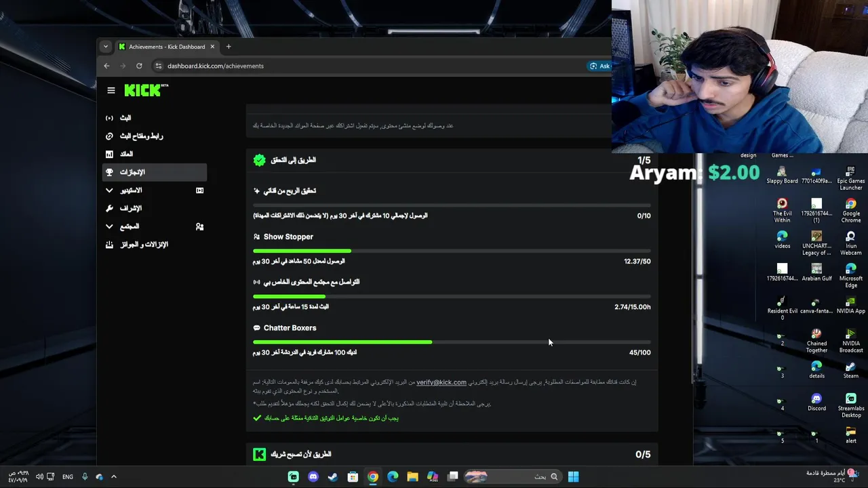Focus the dashboard.kick.com/achievements address bar
The image size is (868, 488).
pos(215,66)
